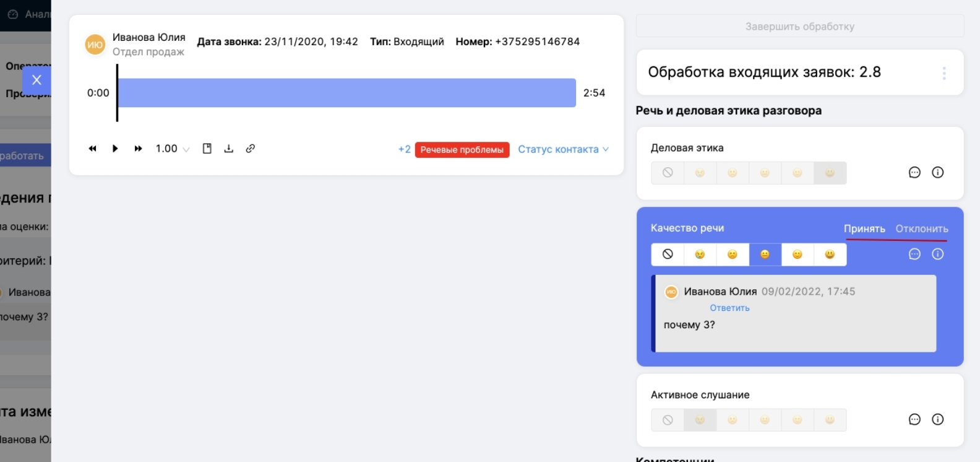980x462 pixels.
Task: Click the rewind icon in the audio player
Action: click(x=93, y=149)
